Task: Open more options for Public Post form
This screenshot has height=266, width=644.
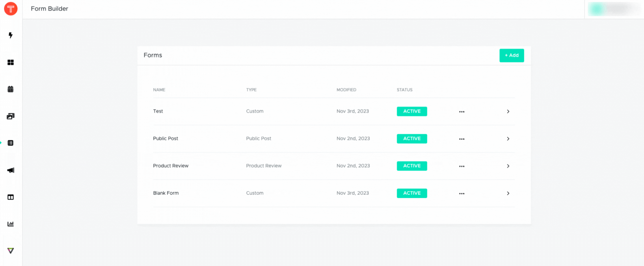Action: tap(462, 139)
